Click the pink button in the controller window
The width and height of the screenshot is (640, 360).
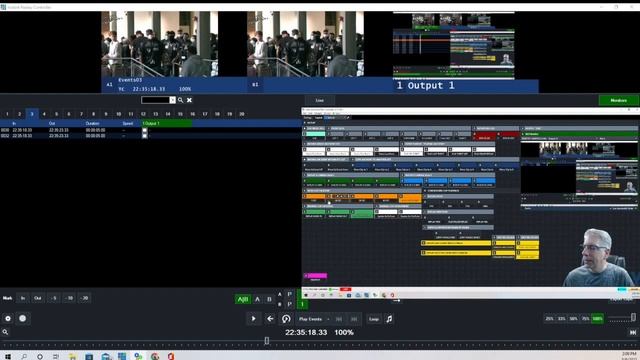(315, 276)
